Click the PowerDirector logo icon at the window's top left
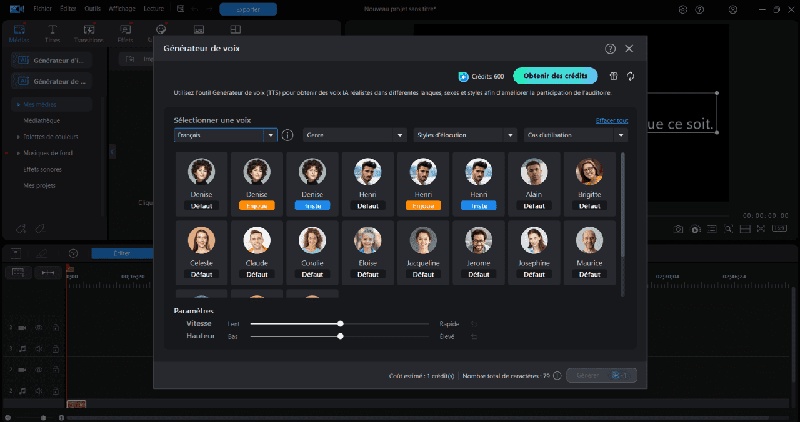 tap(16, 9)
